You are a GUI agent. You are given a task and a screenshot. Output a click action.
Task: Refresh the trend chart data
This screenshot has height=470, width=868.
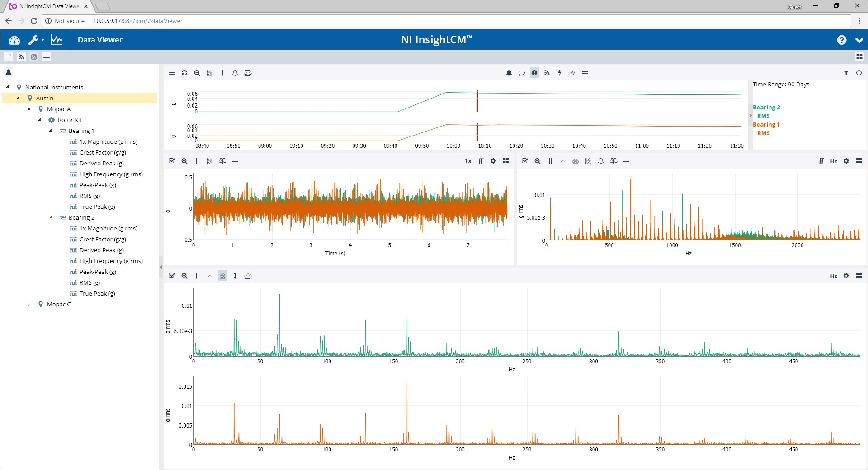click(184, 72)
